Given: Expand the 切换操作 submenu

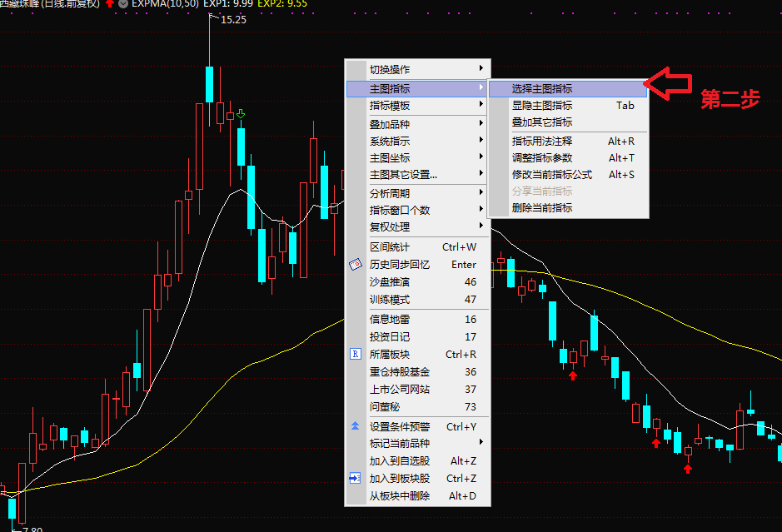Looking at the screenshot, I should coord(418,69).
